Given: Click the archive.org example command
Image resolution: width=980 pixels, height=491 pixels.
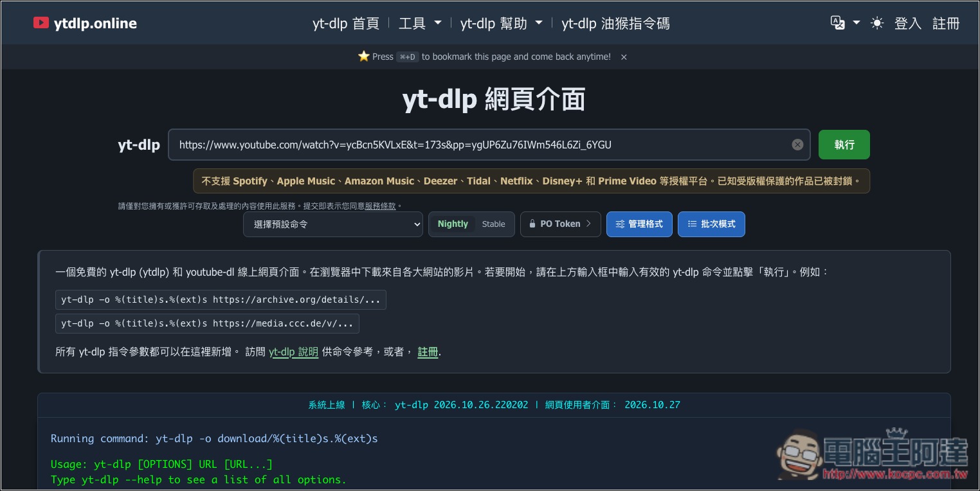Looking at the screenshot, I should pyautogui.click(x=221, y=299).
